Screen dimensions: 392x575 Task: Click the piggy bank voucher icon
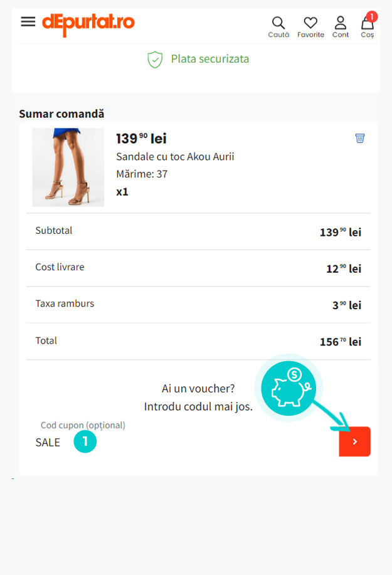(x=288, y=388)
